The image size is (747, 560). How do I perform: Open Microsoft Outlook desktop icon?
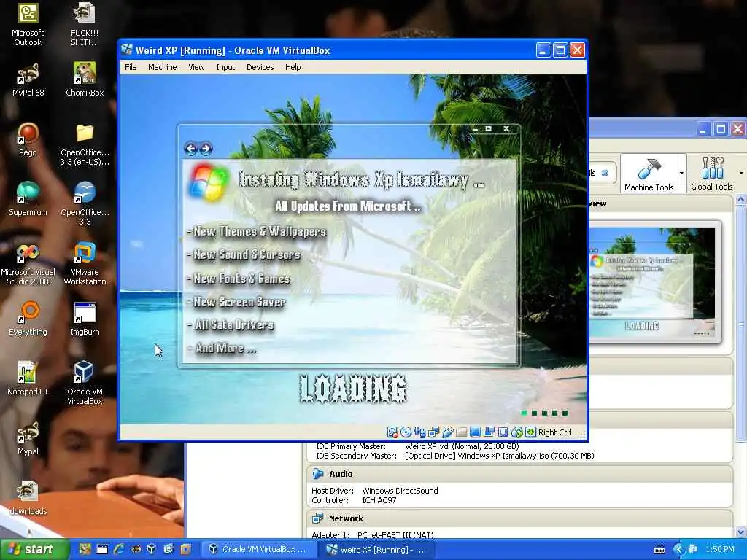point(28,25)
